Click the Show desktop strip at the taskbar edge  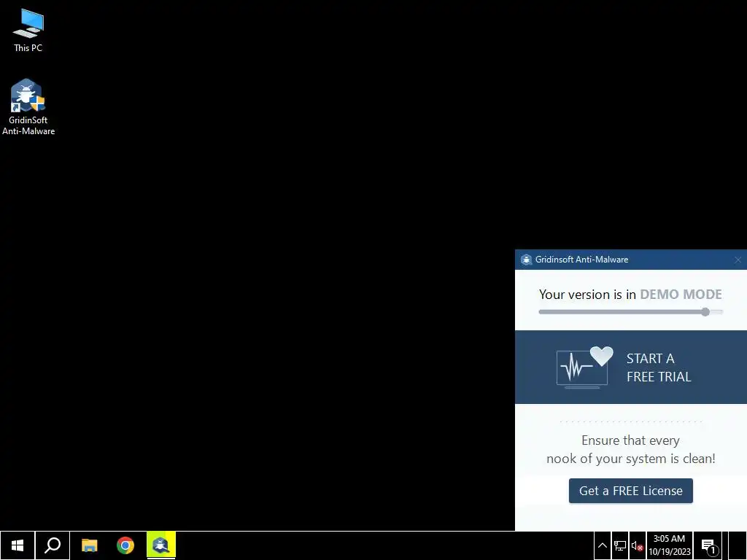click(x=738, y=545)
